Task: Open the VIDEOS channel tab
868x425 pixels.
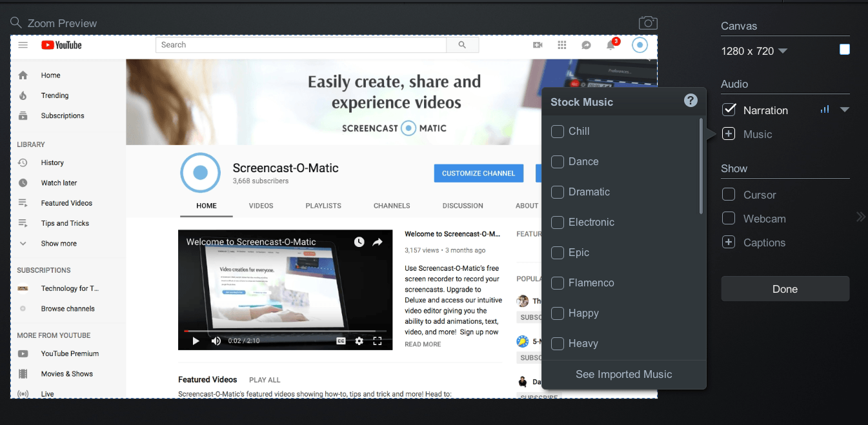Action: [x=261, y=206]
